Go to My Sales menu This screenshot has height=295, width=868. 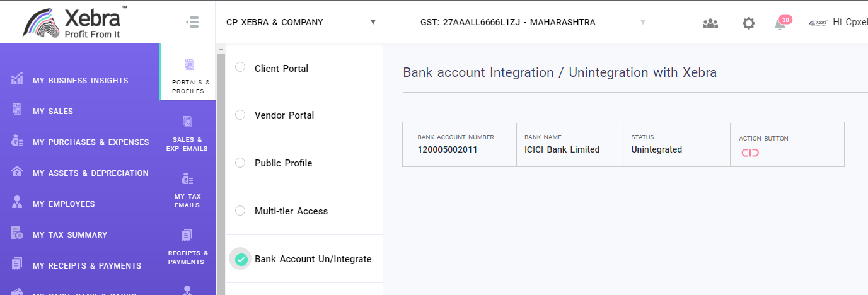53,111
